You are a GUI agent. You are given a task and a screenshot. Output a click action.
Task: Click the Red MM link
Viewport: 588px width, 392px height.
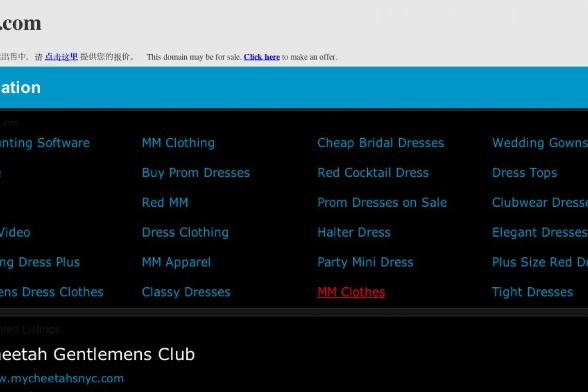(165, 203)
